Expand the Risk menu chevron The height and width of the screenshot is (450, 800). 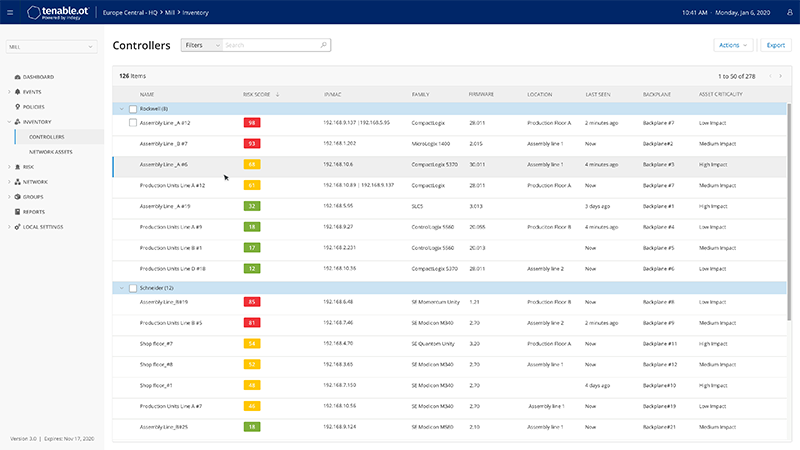click(x=9, y=167)
